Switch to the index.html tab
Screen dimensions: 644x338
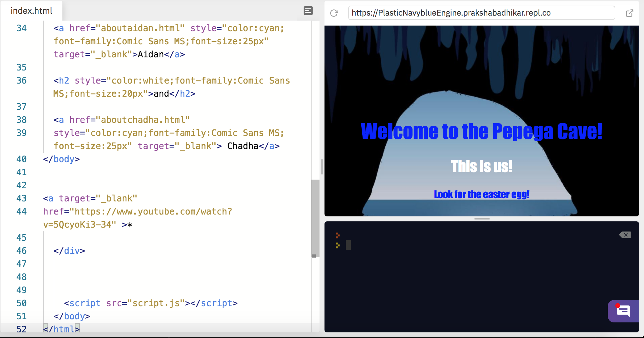tap(32, 11)
